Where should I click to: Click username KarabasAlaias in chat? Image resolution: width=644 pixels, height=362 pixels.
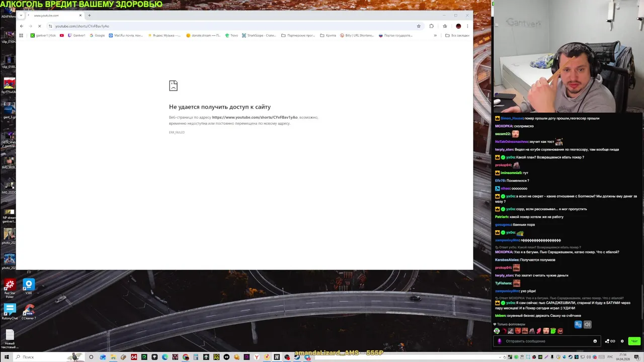(x=507, y=260)
